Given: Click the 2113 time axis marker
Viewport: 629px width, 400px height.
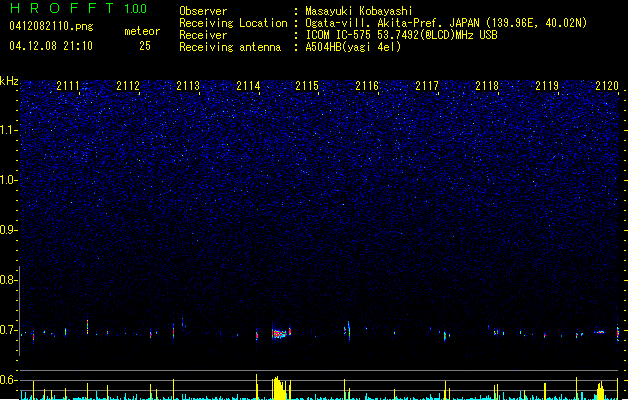Looking at the screenshot, I should [x=188, y=85].
